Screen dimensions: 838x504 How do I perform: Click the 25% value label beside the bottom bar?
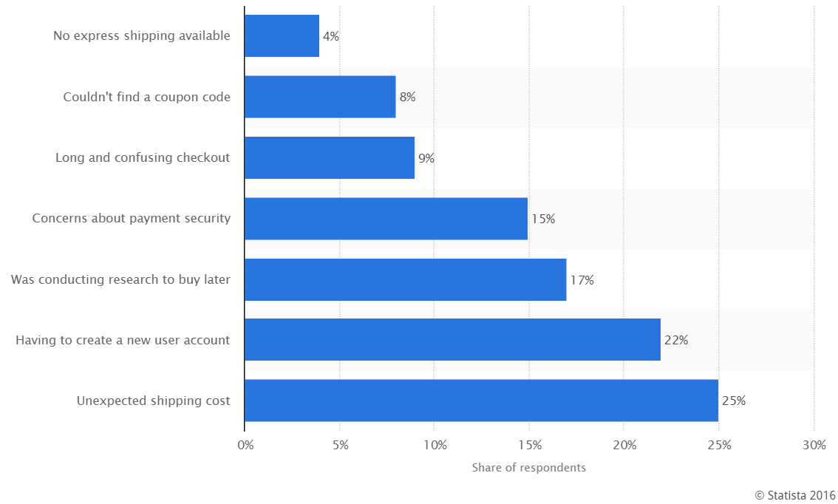coord(734,401)
